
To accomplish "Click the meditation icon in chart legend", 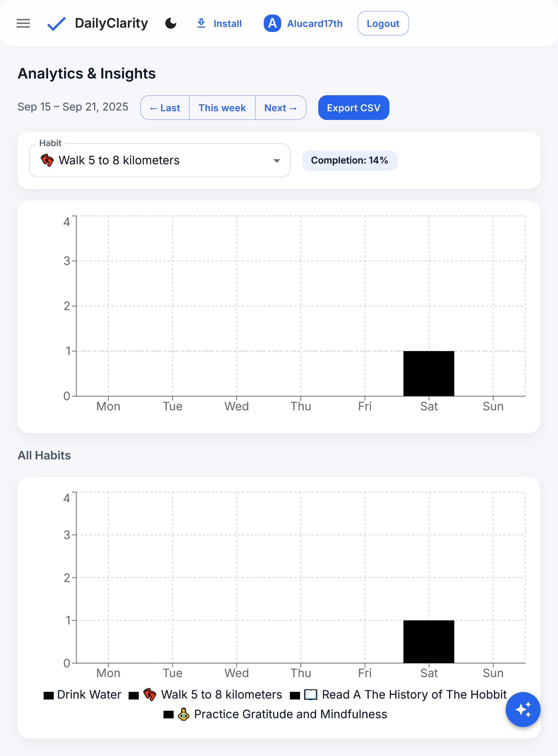I will tap(183, 714).
